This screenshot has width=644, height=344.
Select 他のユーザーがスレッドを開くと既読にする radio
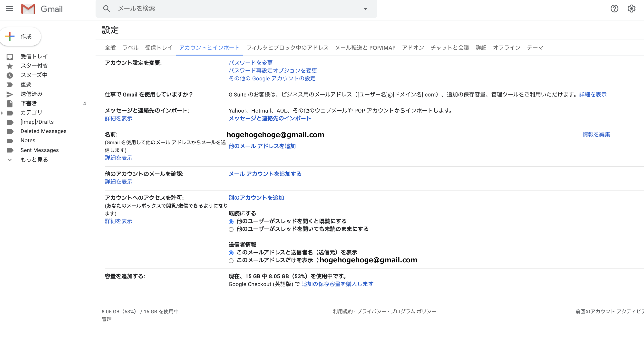231,222
